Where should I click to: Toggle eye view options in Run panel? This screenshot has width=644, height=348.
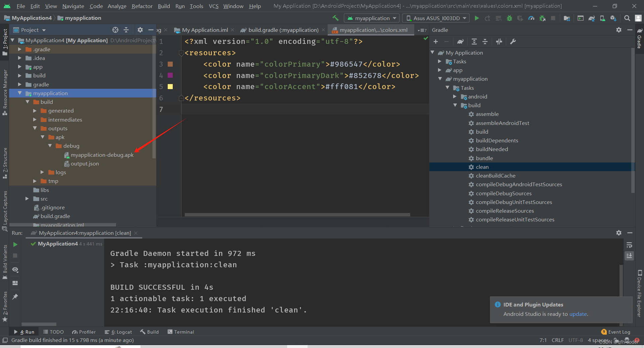[x=15, y=270]
